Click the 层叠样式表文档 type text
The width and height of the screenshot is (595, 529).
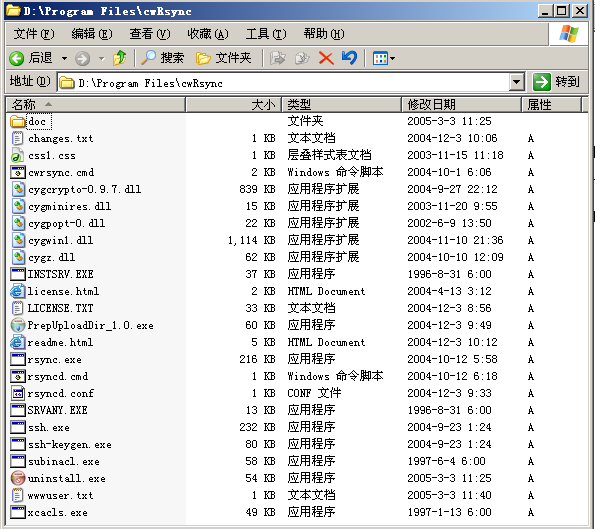point(329,155)
